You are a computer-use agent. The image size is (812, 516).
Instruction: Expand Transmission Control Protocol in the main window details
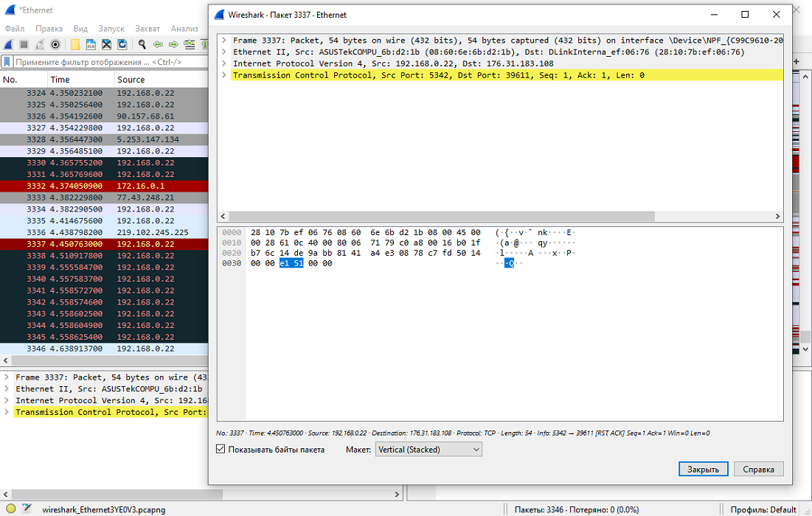coord(6,412)
